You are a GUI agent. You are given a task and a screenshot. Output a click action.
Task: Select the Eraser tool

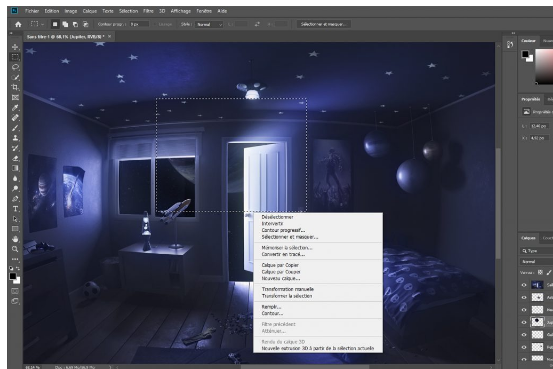tap(15, 158)
